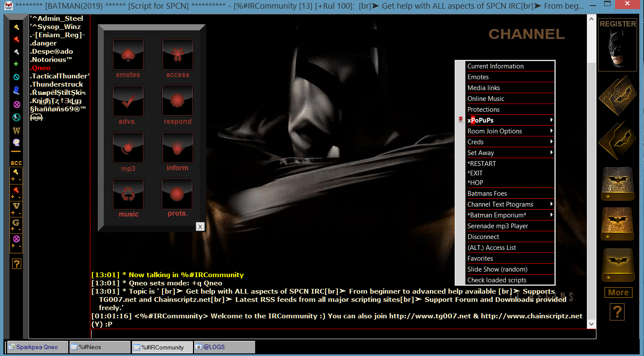Open the inform hand icon
This screenshot has height=356, width=644.
coord(178,148)
